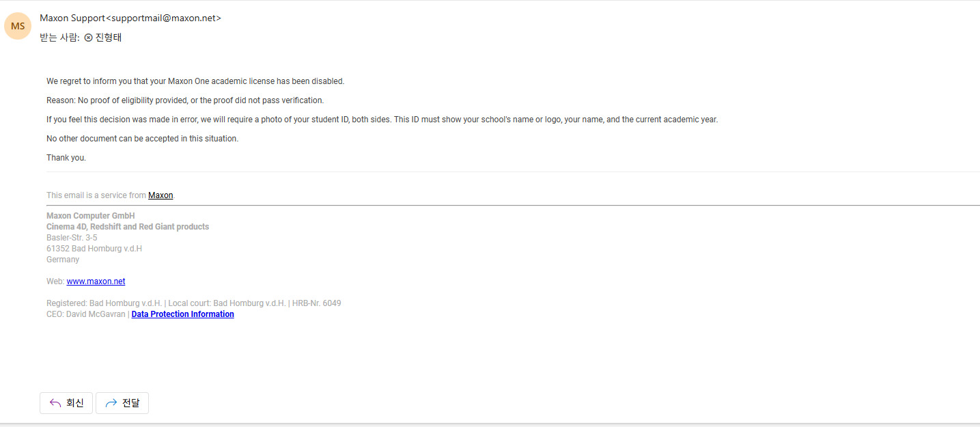Viewport: 980px width, 427px height.
Task: Click the 'CEO: David McGavran' text
Action: click(85, 314)
